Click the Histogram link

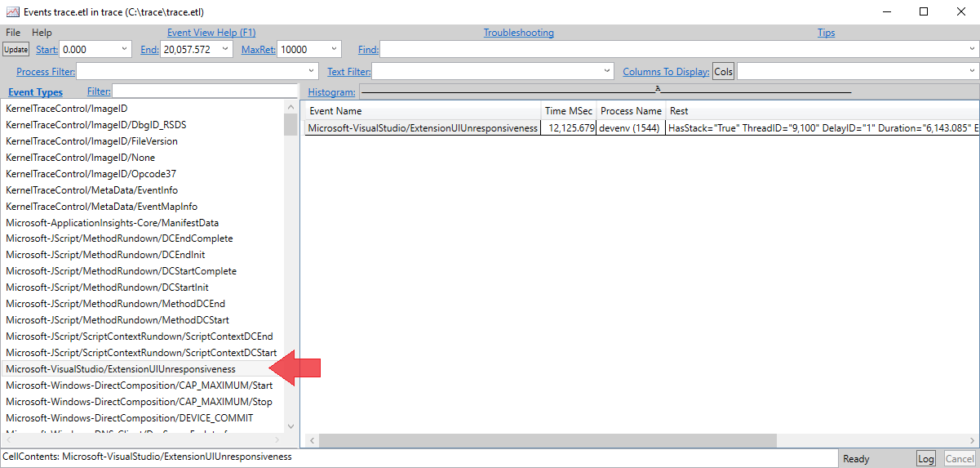(x=331, y=92)
